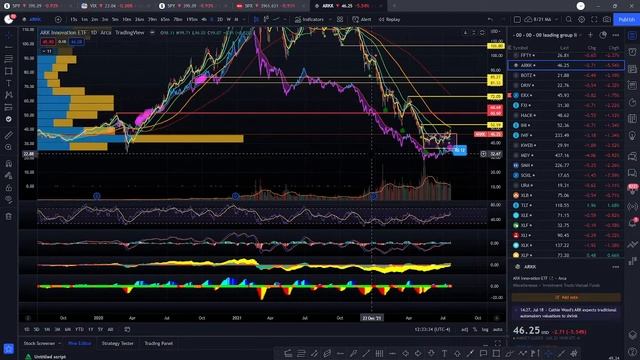Screen dimensions: 640x360
Task: Click the Add note button
Action: tap(566, 297)
